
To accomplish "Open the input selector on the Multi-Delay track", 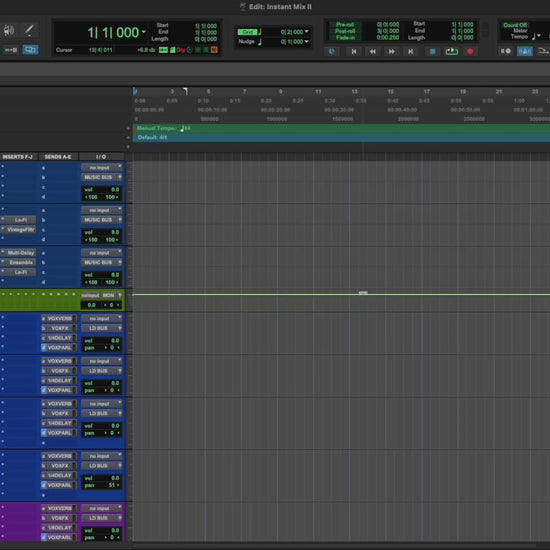I will pyautogui.click(x=101, y=253).
